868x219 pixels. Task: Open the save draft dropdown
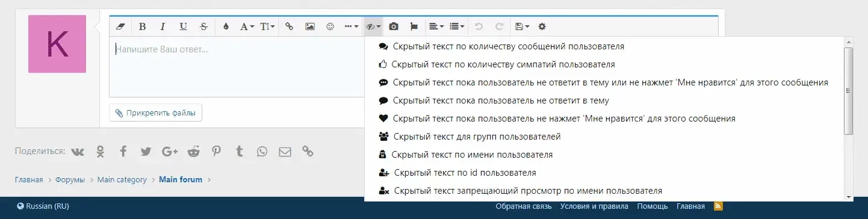click(522, 26)
